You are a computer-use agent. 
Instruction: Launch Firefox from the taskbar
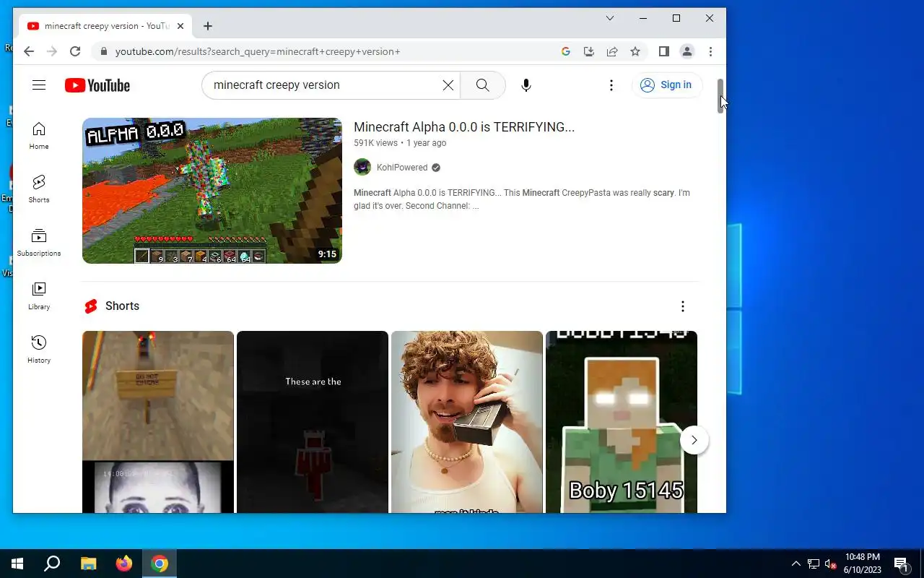pyautogui.click(x=124, y=564)
